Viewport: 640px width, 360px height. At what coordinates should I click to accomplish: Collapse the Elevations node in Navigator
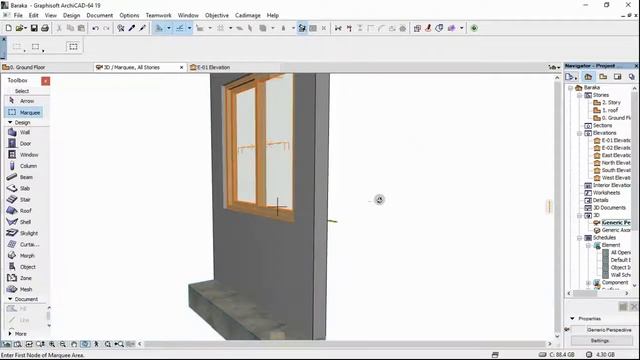pyautogui.click(x=579, y=133)
